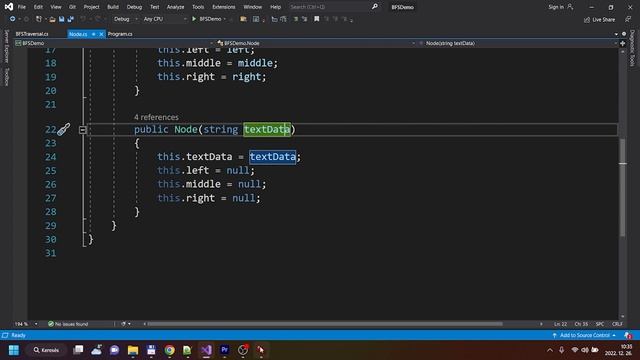Click highlighted textData parameter on line 22
The image size is (640, 360).
(267, 129)
